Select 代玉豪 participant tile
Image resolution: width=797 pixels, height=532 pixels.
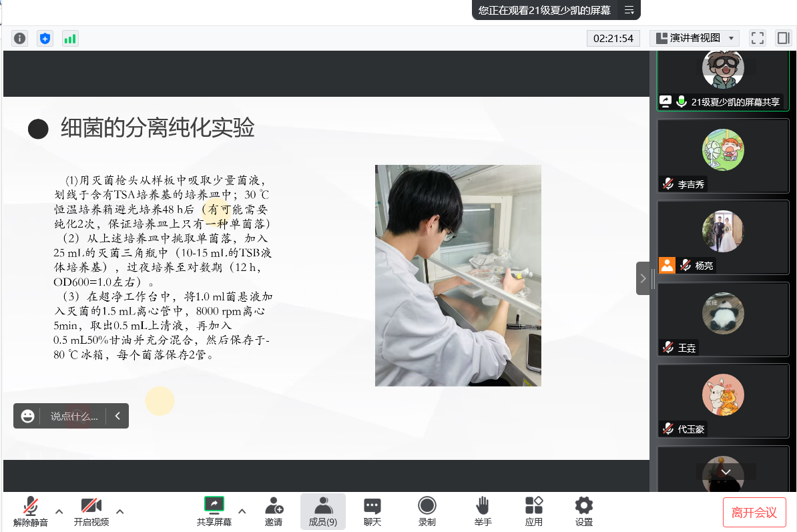click(723, 401)
